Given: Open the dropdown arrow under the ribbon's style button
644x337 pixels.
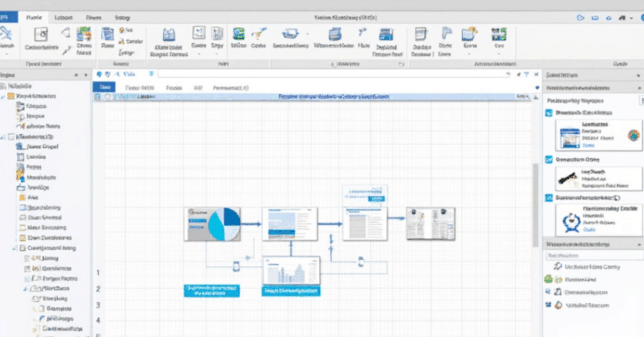Looking at the screenshot, I should point(217,50).
